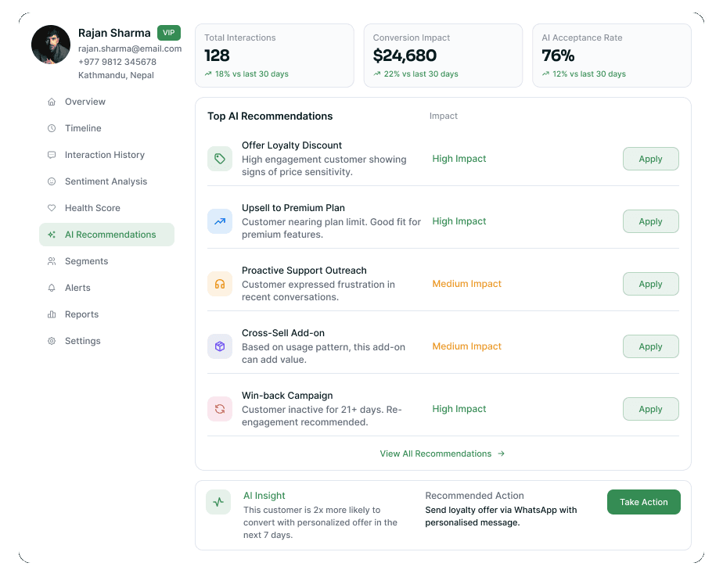Image resolution: width=723 pixels, height=588 pixels.
Task: Click the VIP badge
Action: pyautogui.click(x=169, y=33)
